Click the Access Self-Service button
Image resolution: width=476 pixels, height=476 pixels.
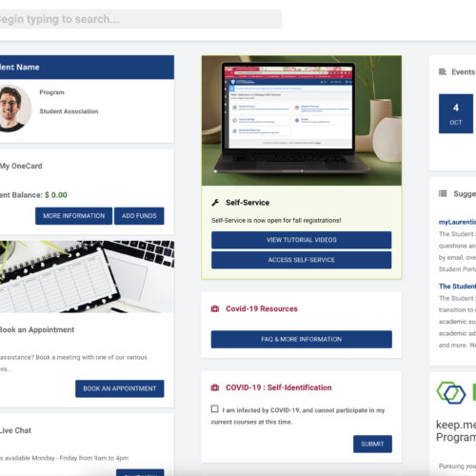(302, 260)
